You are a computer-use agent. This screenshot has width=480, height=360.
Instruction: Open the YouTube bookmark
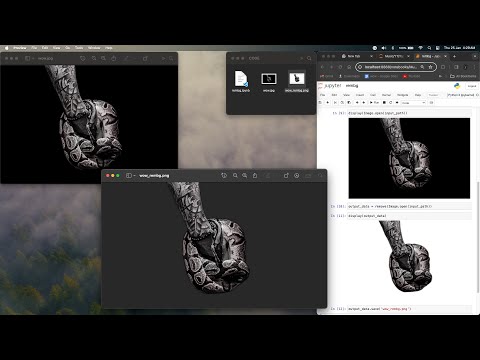[x=412, y=76]
